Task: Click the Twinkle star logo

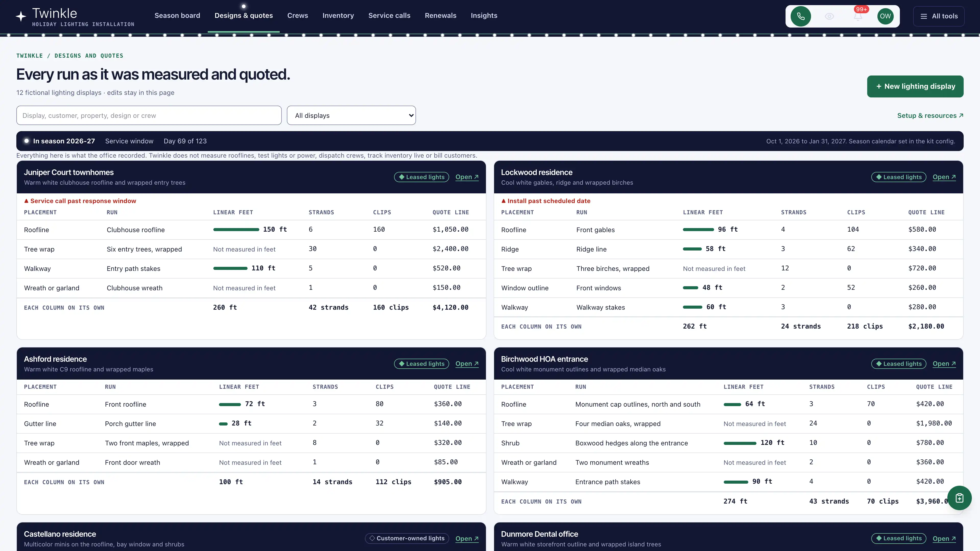Action: tap(21, 16)
